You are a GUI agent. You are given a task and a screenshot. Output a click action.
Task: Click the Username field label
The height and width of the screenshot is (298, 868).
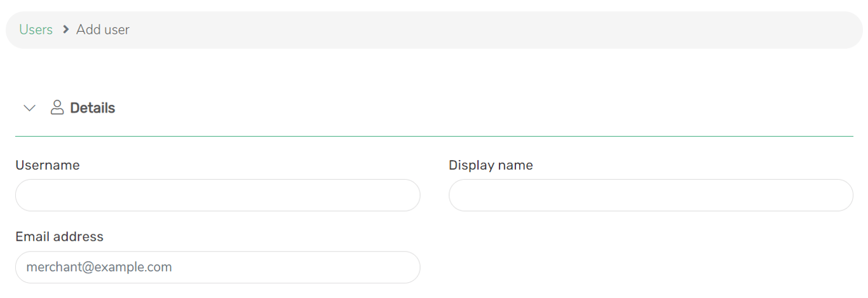click(x=48, y=165)
